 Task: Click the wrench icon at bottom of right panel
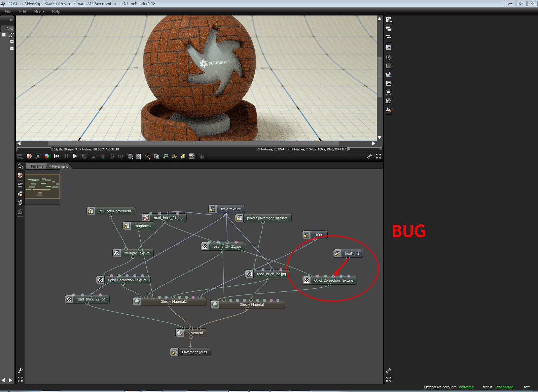pyautogui.click(x=389, y=370)
